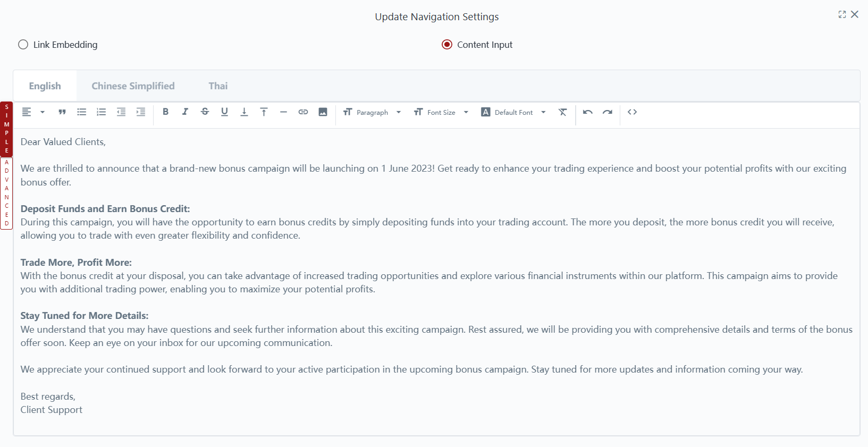Apply italic formatting

point(185,112)
